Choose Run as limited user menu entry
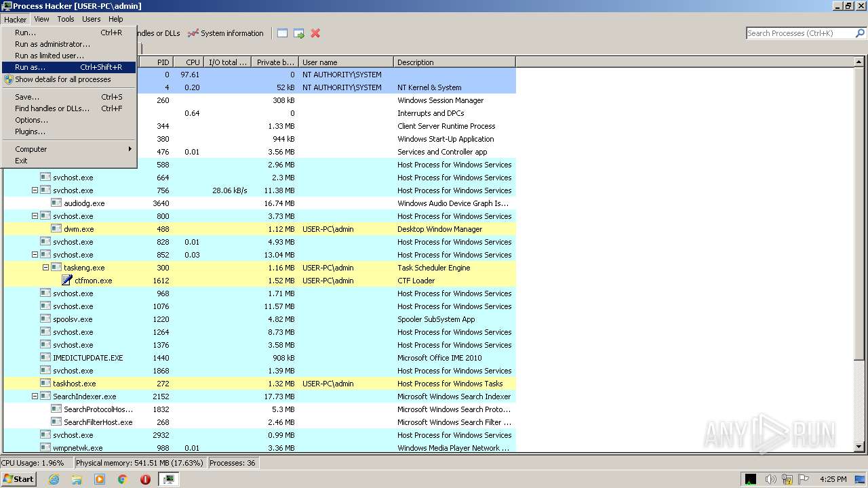868x488 pixels. tap(68, 56)
